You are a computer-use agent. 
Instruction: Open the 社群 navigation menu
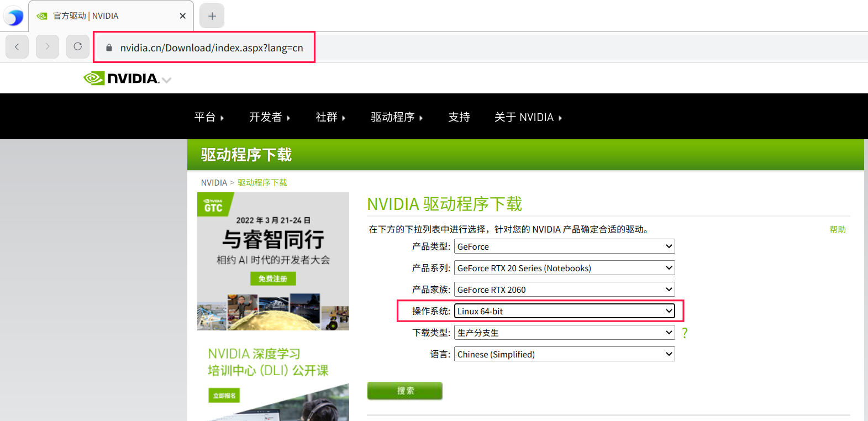(x=330, y=117)
